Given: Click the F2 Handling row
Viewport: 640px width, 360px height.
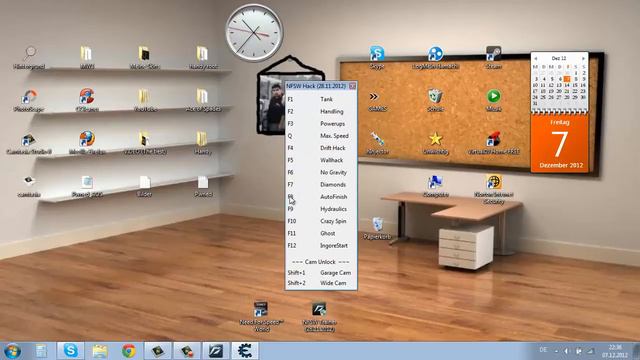Looking at the screenshot, I should pos(321,111).
